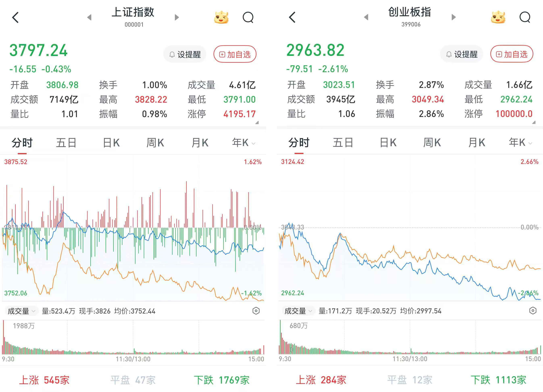Screen dimensions: 543x392
Task: View 平盘 47家 unchanged list
Action: (133, 380)
